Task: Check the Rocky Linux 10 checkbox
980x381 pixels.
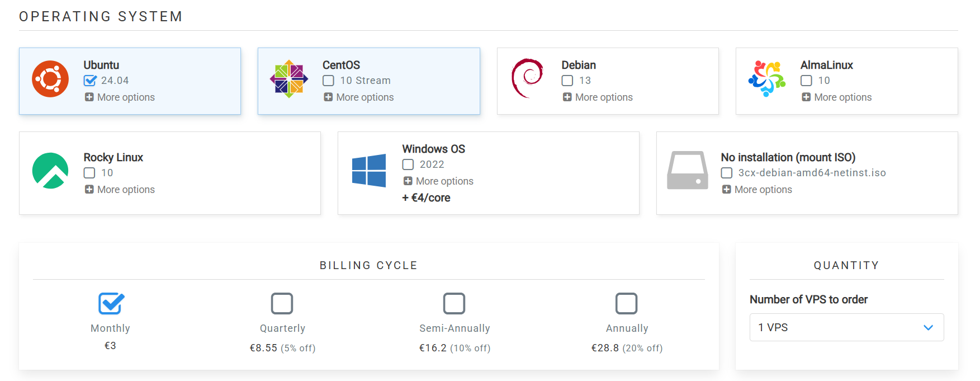Action: coord(89,173)
